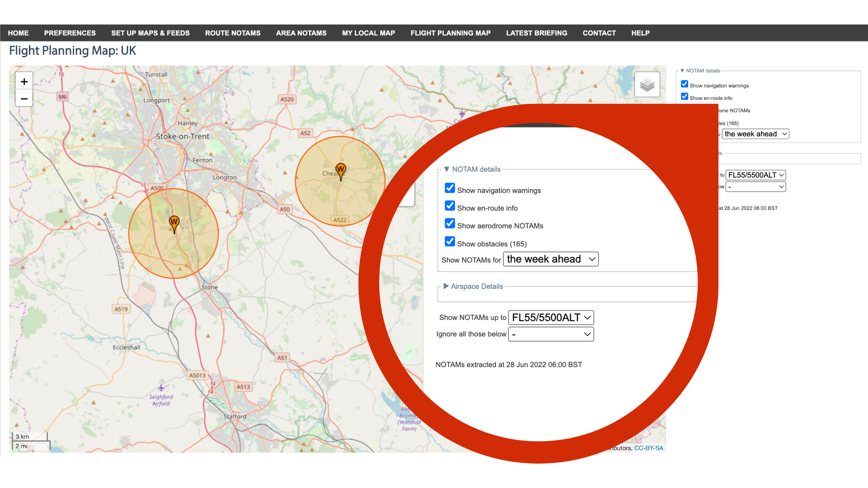Open the small 'the week ahead' dropdown
Screen dimensions: 868x488
[x=755, y=134]
